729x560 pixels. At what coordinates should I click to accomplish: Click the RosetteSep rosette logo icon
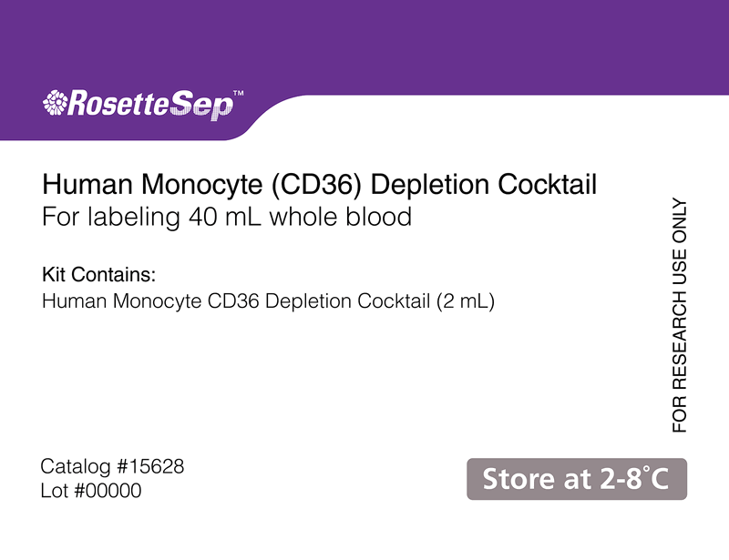(x=55, y=102)
